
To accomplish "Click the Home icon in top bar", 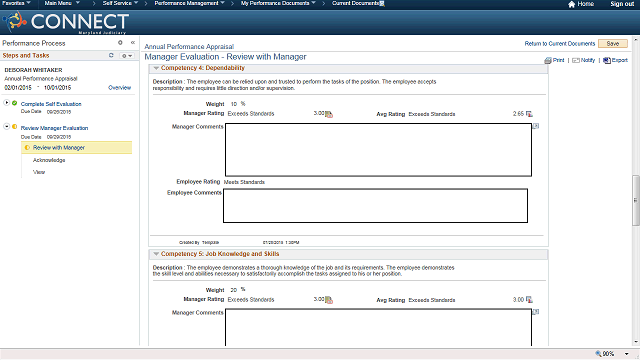I will click(571, 4).
